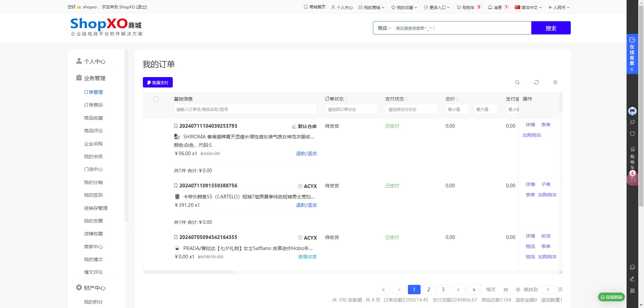Click the bookmark icon of order 20240711104039253793

click(x=175, y=126)
